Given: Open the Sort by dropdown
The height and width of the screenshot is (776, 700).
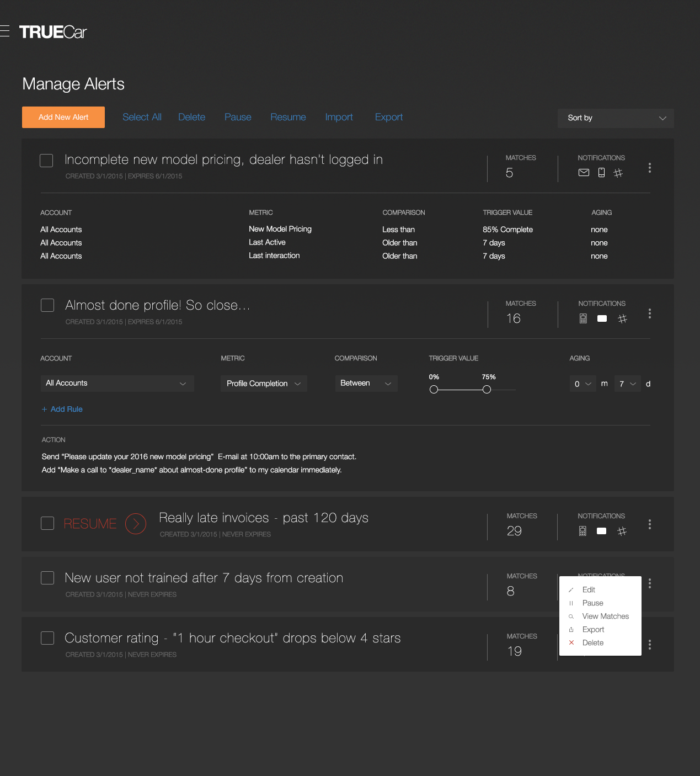Looking at the screenshot, I should pos(615,118).
